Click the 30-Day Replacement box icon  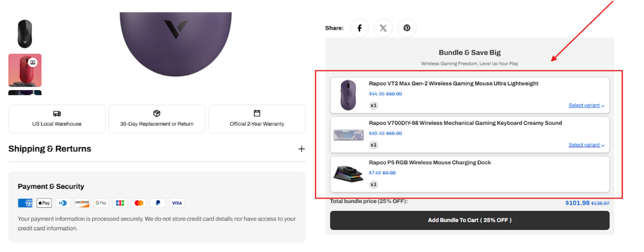point(157,113)
